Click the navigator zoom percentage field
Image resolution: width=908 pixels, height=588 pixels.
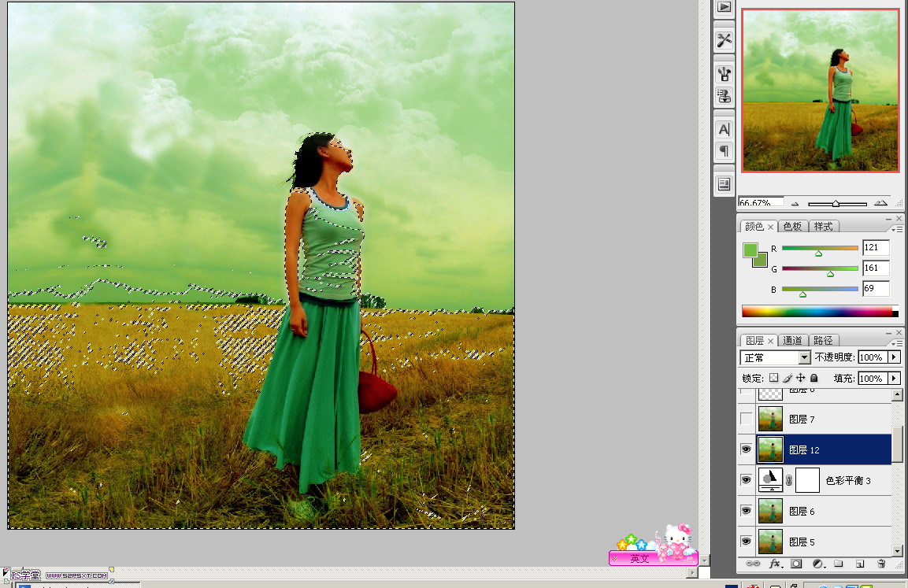coord(760,202)
